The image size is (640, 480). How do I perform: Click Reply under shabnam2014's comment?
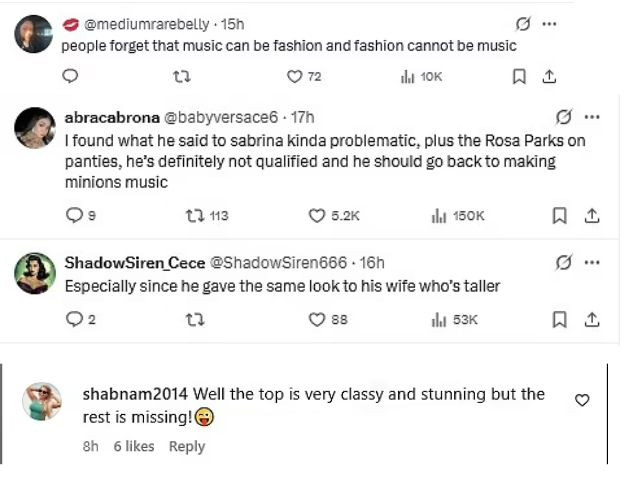click(x=186, y=446)
